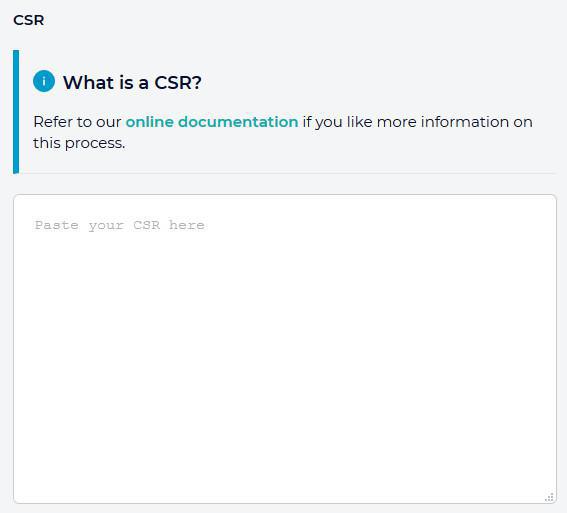Click the letter i inside the info icon
The width and height of the screenshot is (567, 513).
pos(44,81)
